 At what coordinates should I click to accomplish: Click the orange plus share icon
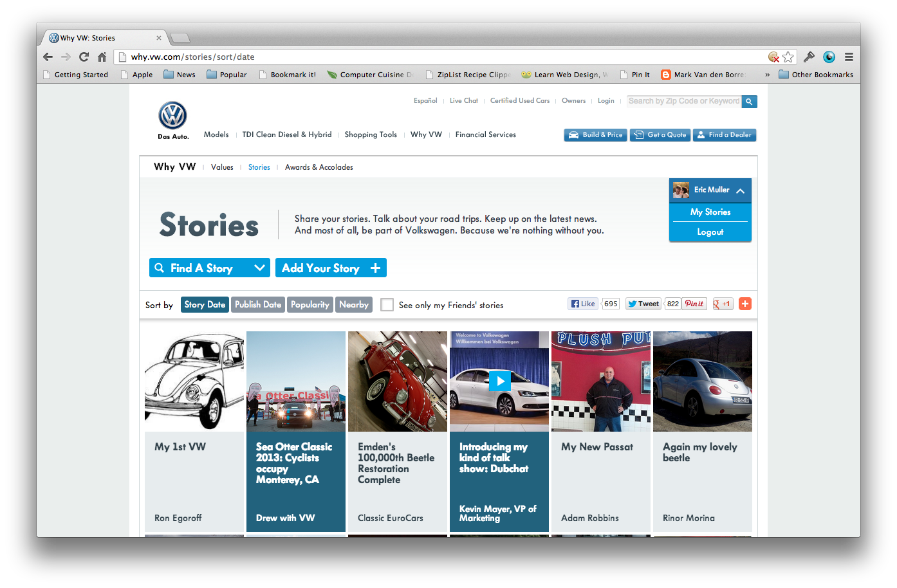pyautogui.click(x=745, y=304)
